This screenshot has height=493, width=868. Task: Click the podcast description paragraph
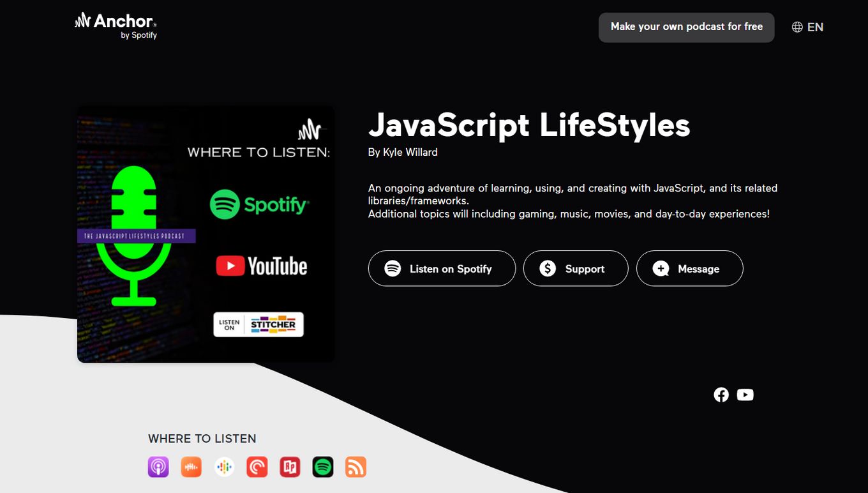(x=572, y=201)
